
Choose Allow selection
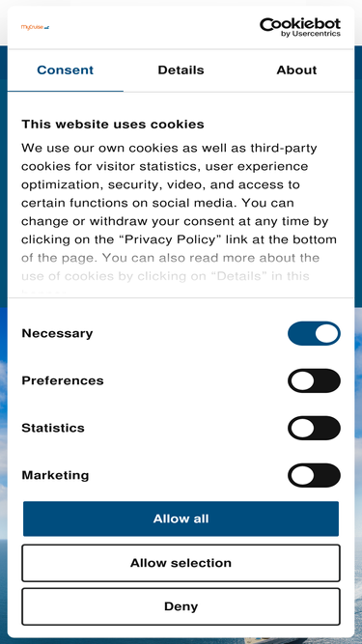[x=181, y=563]
